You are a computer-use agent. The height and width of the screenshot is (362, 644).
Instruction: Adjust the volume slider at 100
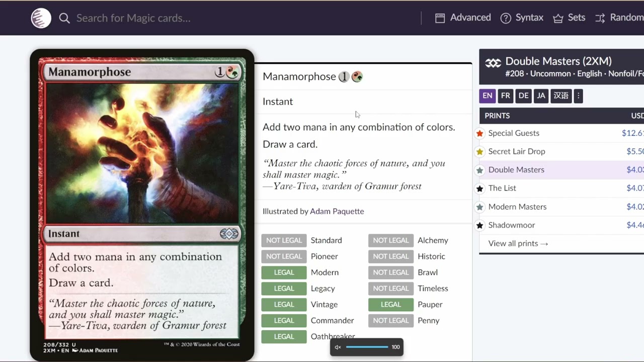tap(367, 347)
